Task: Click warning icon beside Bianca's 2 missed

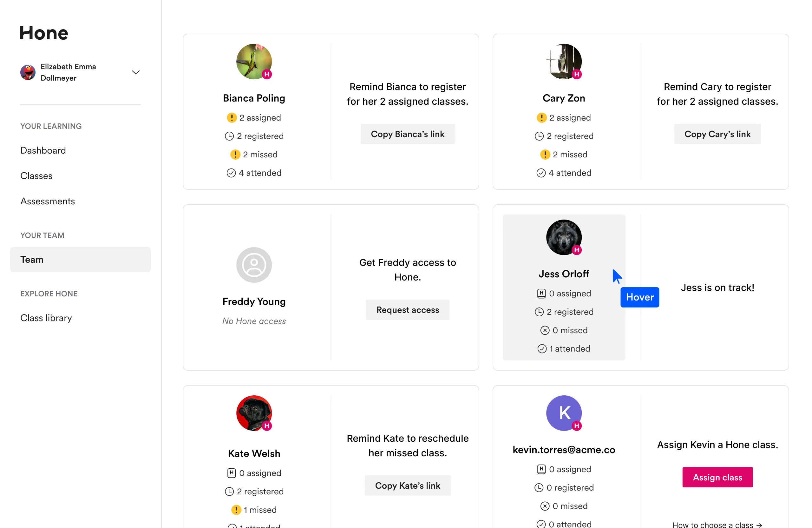Action: pyautogui.click(x=235, y=155)
